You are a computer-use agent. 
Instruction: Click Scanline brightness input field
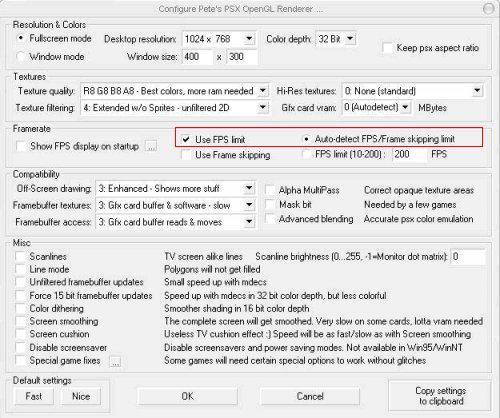pyautogui.click(x=467, y=257)
